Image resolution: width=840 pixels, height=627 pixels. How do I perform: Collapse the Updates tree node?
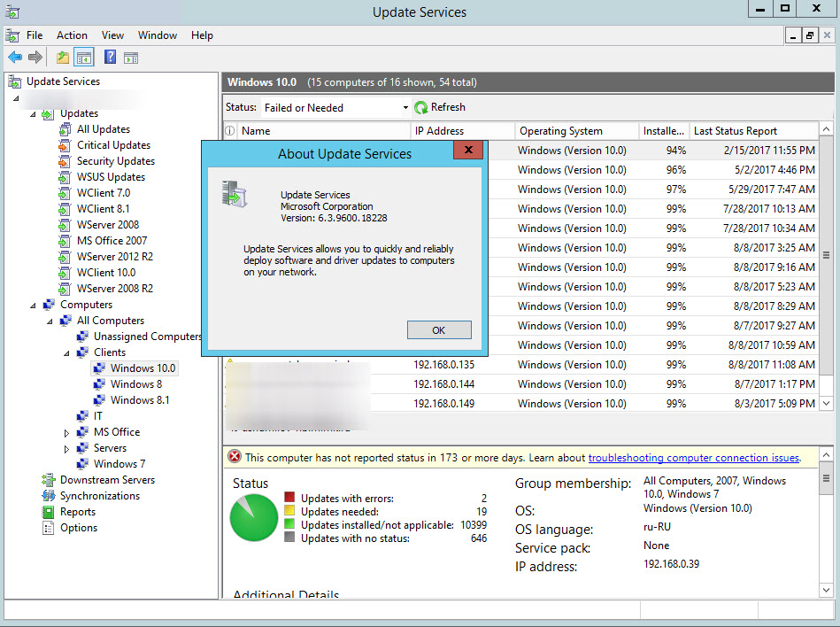tap(34, 114)
